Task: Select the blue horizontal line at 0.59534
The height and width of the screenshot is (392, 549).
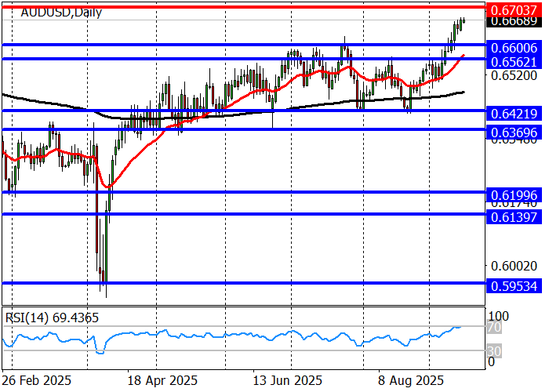Action: point(244,283)
